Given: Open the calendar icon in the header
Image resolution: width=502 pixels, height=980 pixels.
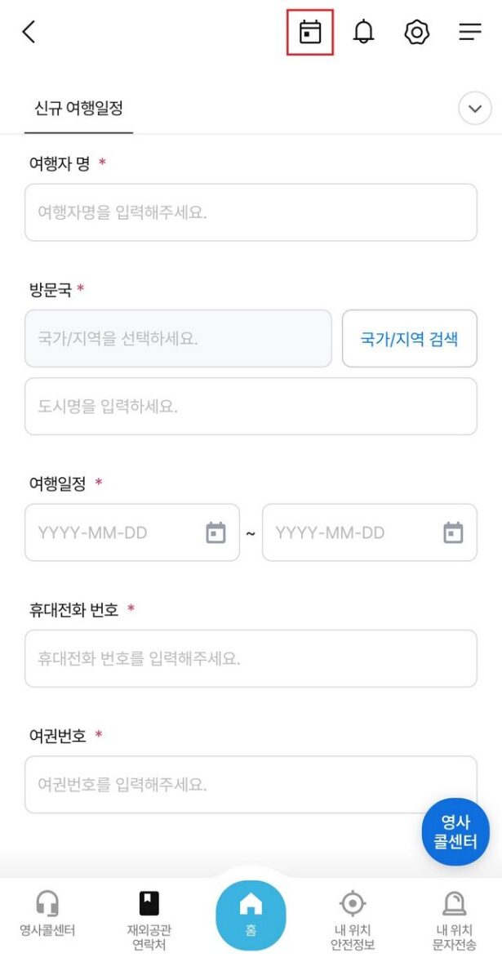Looking at the screenshot, I should [x=310, y=33].
